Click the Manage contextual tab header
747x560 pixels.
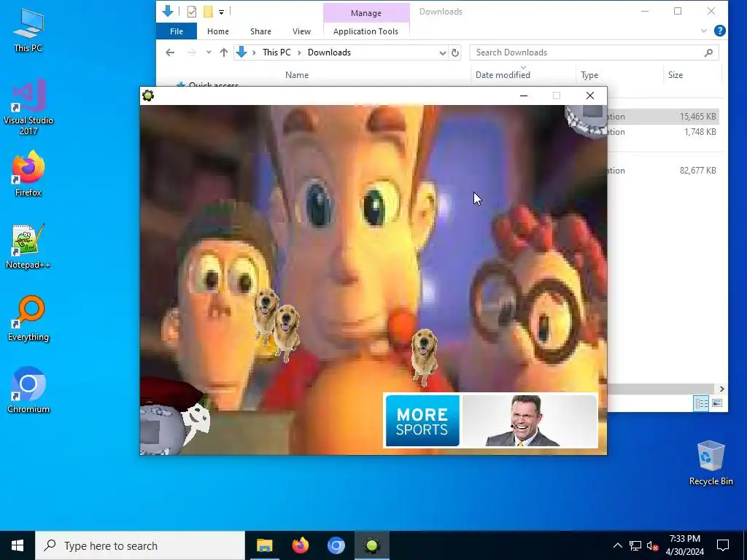366,13
